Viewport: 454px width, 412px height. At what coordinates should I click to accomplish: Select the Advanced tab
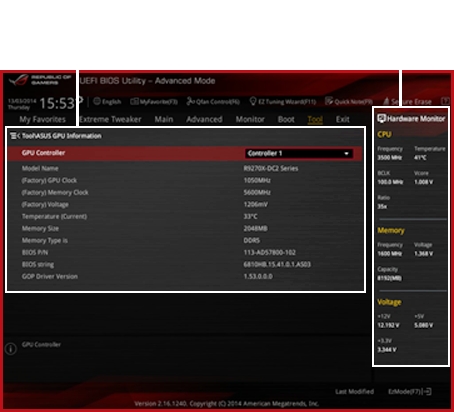[x=204, y=119]
